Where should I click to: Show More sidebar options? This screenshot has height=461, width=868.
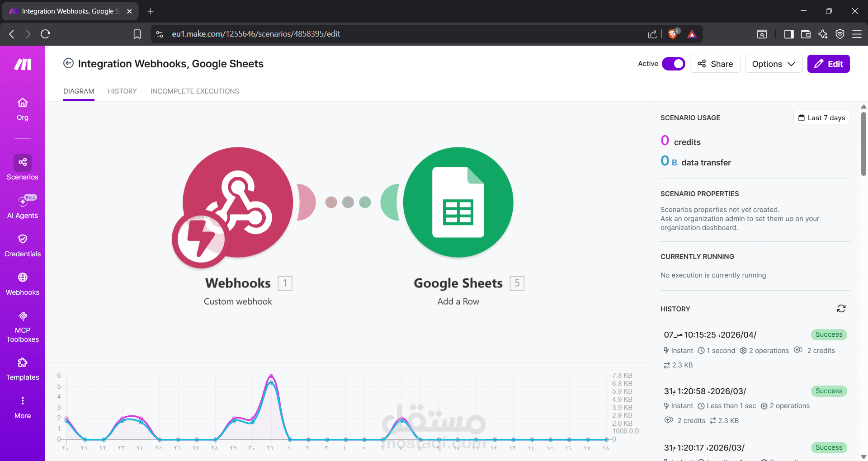23,408
